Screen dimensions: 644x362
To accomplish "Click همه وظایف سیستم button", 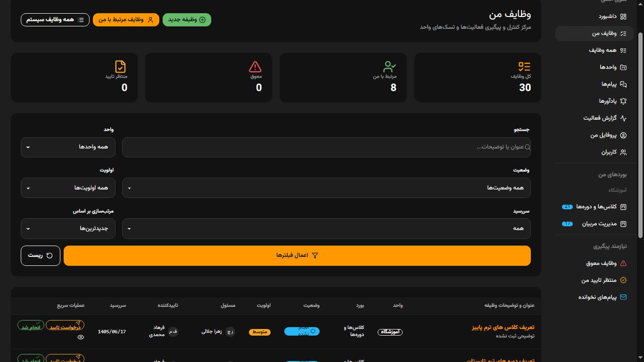I will (55, 20).
